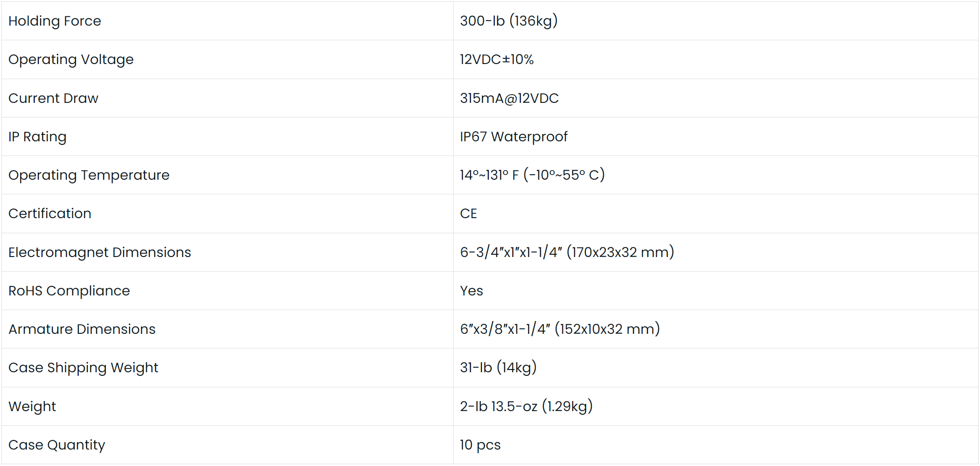980x466 pixels.
Task: Click the IP Rating label
Action: pos(38,137)
